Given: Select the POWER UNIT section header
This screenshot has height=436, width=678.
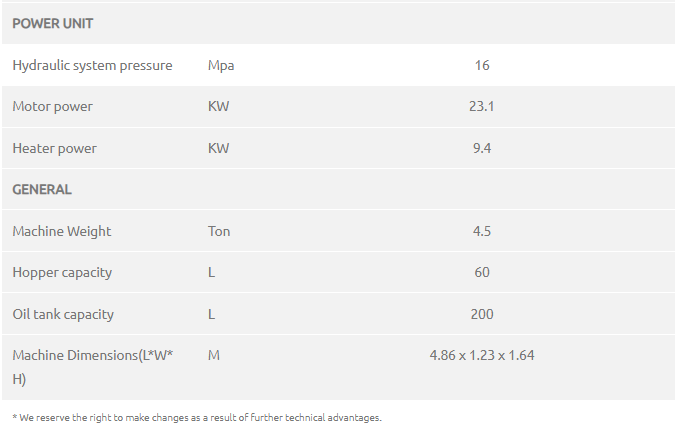Looking at the screenshot, I should coord(52,23).
